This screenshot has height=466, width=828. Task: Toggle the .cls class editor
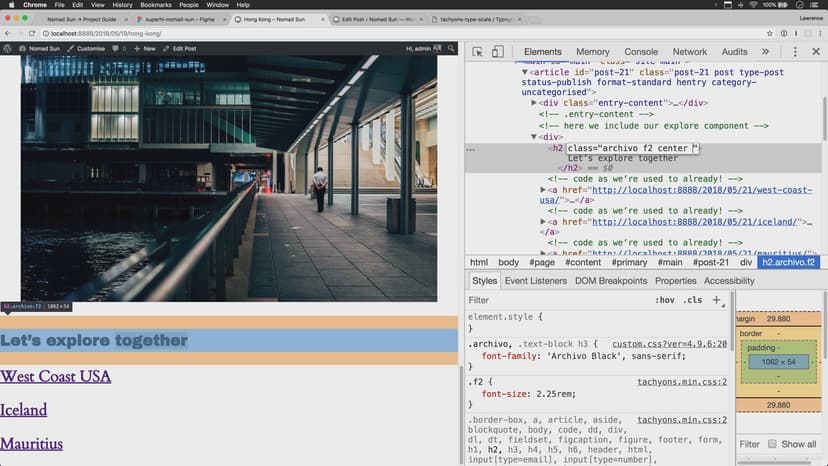click(691, 300)
